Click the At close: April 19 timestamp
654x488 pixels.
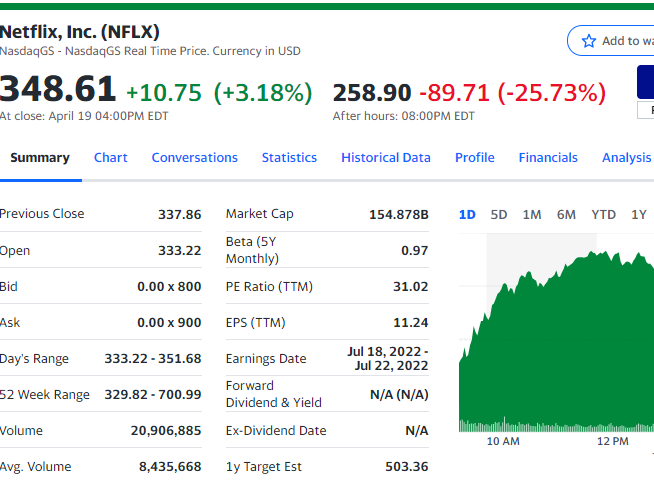tap(84, 116)
